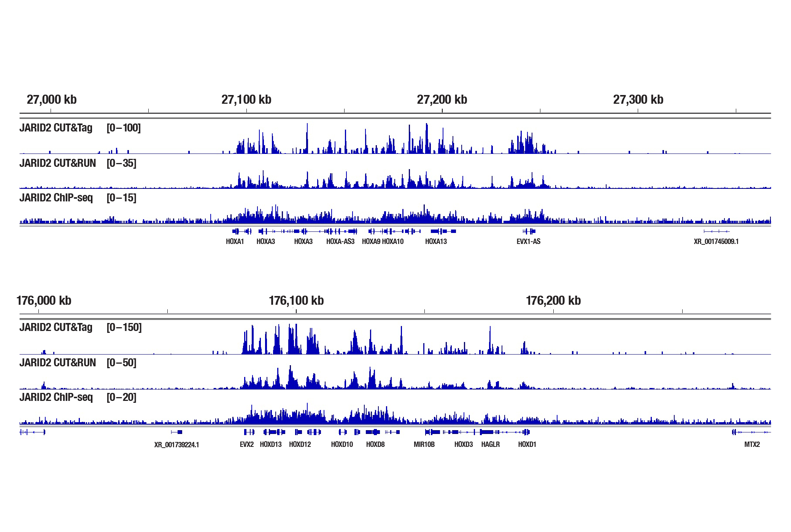Click the HOXA3 label next to HOXA1

(x=266, y=242)
